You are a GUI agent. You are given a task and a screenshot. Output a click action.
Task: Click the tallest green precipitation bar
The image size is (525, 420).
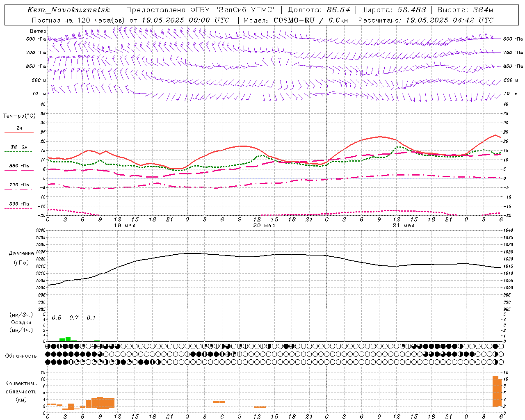(x=68, y=339)
